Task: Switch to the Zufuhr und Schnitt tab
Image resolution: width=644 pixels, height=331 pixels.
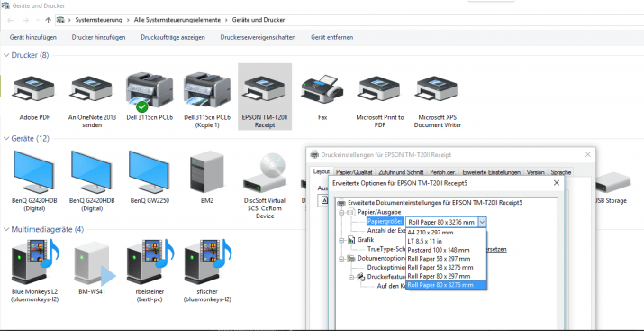Action: tap(401, 172)
